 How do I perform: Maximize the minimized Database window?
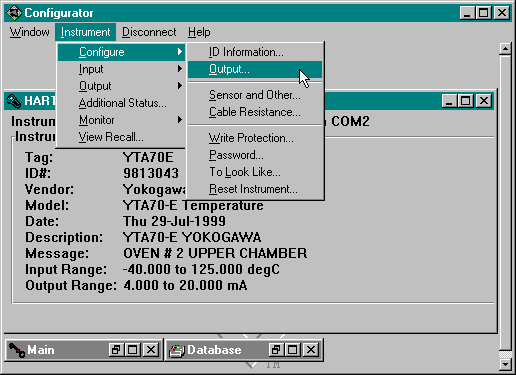(292, 350)
